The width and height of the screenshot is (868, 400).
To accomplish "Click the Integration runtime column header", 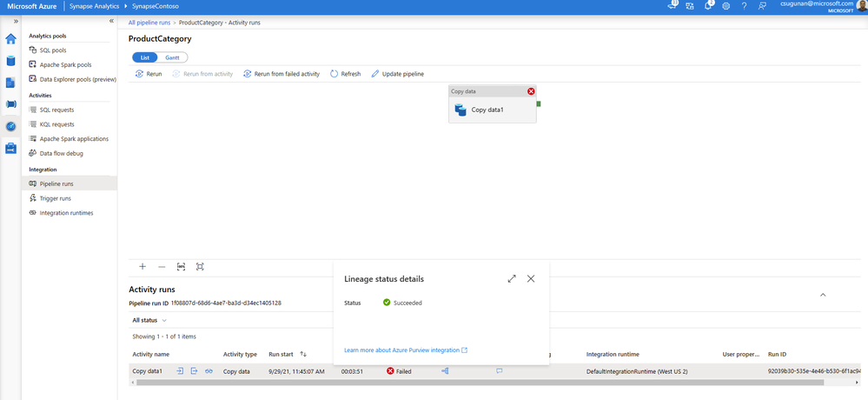I will [612, 354].
